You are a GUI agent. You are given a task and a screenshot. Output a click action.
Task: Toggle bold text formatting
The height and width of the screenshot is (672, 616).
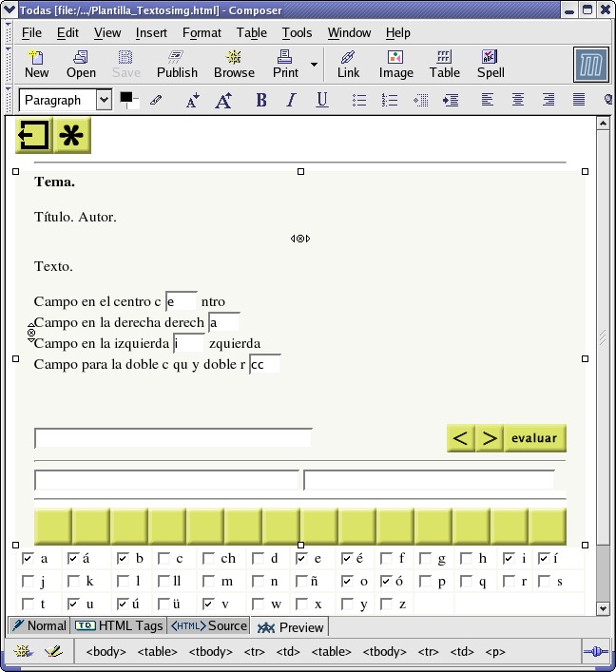click(x=261, y=100)
